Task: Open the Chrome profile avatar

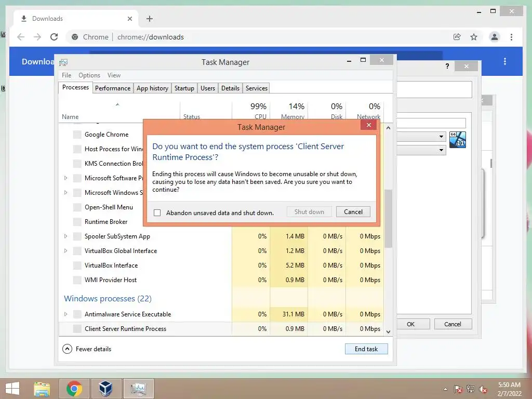Action: tap(495, 37)
